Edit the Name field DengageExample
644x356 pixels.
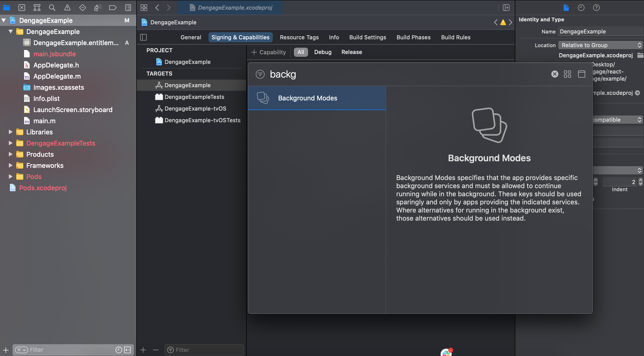pyautogui.click(x=600, y=31)
